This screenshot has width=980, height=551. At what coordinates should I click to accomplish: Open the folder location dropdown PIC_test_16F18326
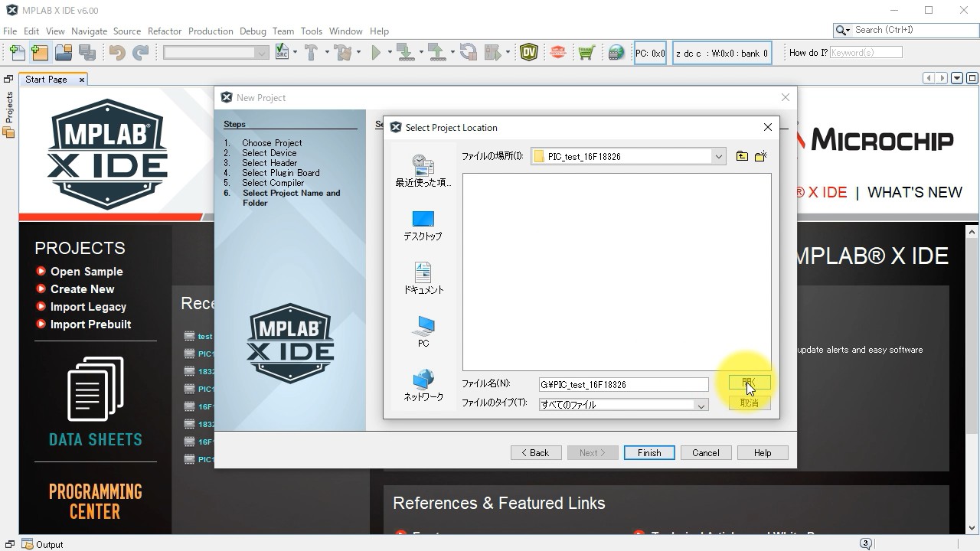628,156
